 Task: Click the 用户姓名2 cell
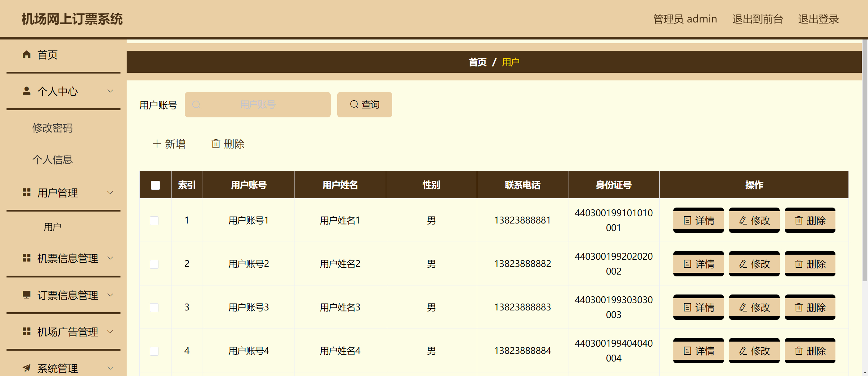(x=340, y=264)
